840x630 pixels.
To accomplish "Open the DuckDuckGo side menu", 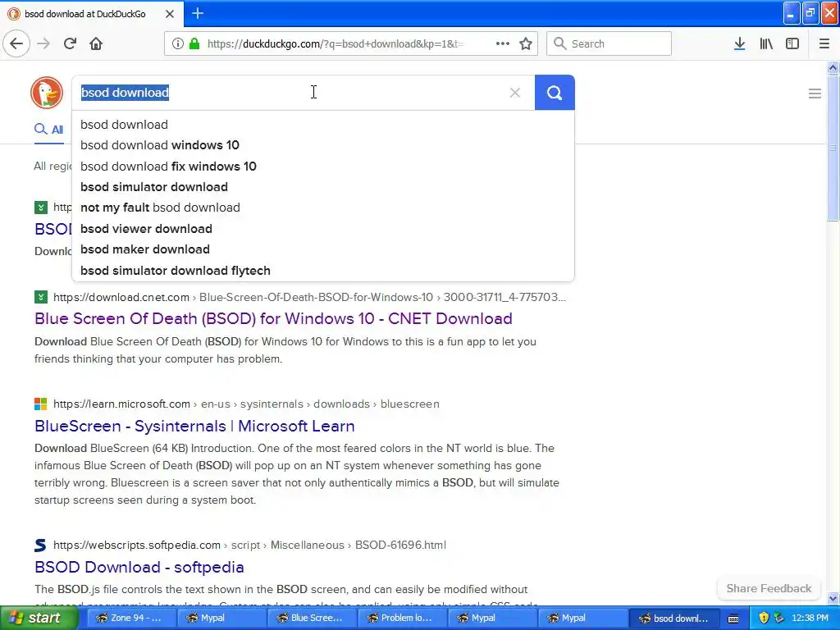I will pos(815,94).
